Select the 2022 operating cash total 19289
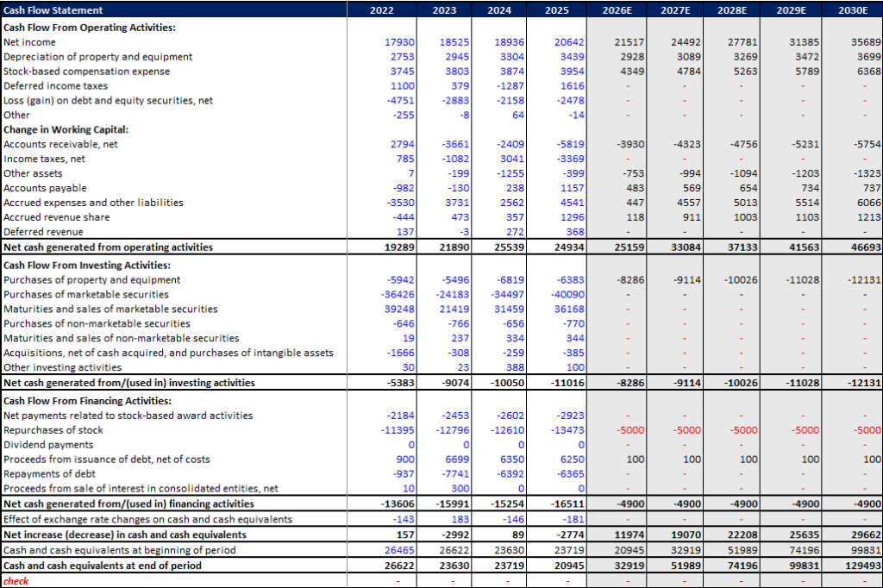883x588 pixels. click(x=398, y=247)
